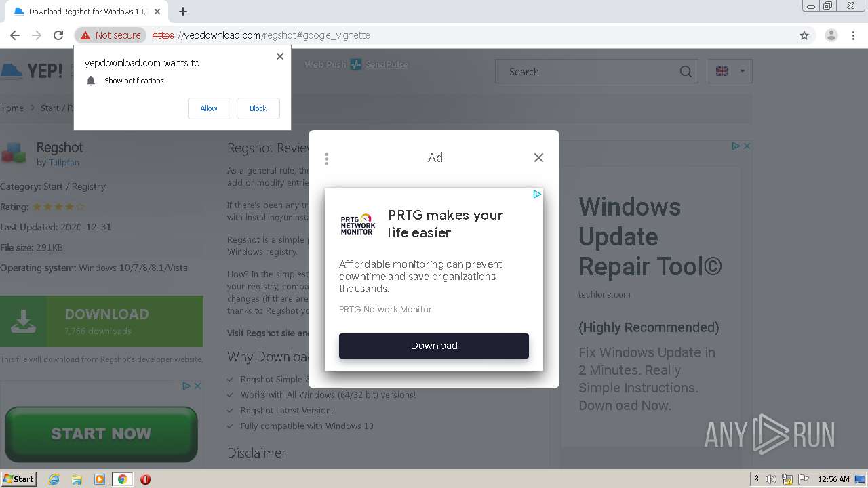This screenshot has height=488, width=868.
Task: Launch Internet Explorer from the taskbar
Action: pos(54,479)
